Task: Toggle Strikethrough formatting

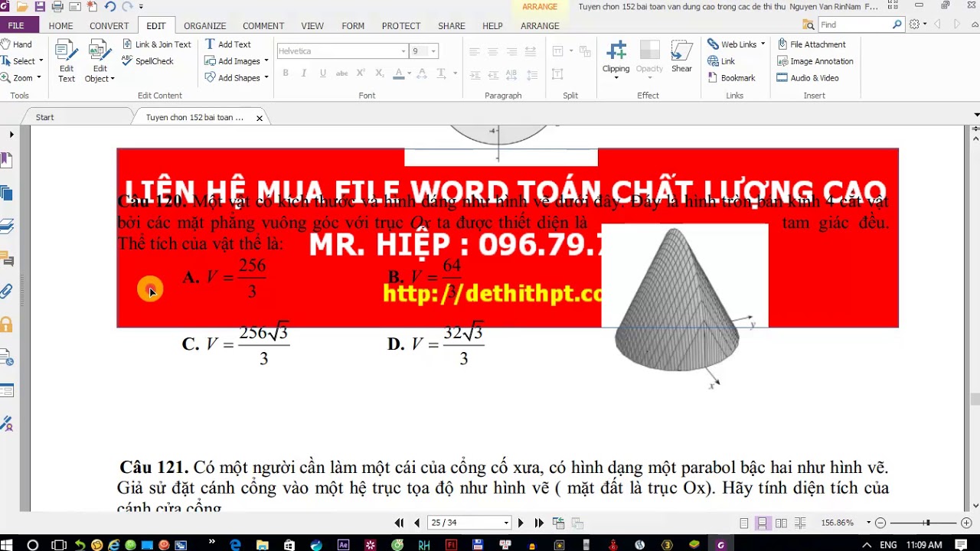Action: (341, 73)
